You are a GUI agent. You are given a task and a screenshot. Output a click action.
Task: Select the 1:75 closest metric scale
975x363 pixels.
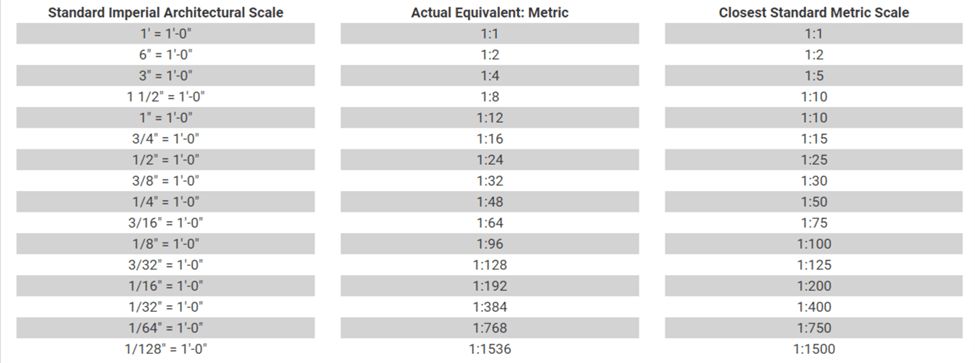click(814, 223)
